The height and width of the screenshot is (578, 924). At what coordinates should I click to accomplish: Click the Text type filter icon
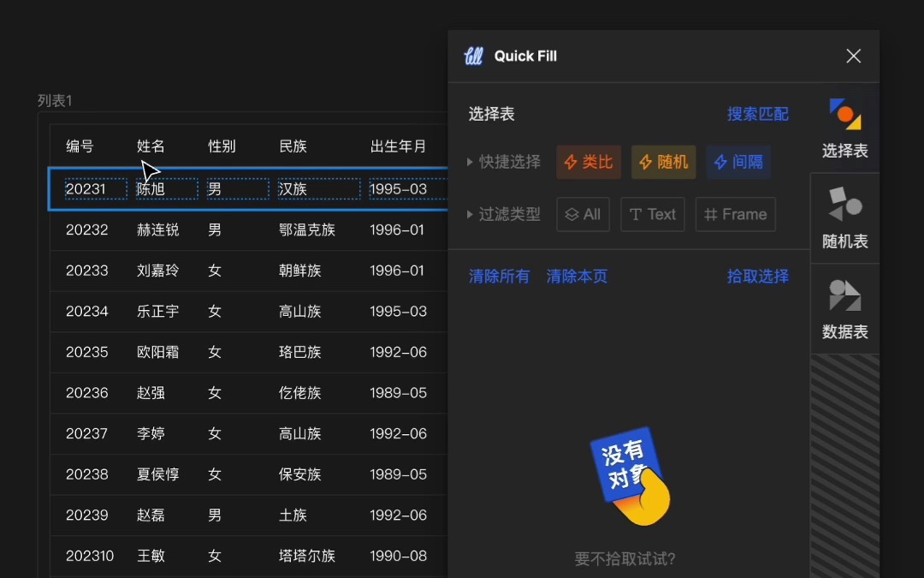point(637,214)
